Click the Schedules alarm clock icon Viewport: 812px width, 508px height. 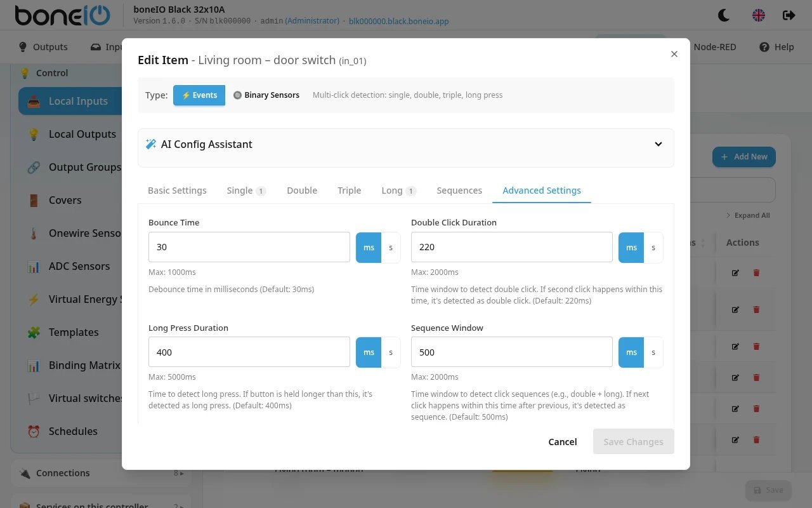(x=34, y=431)
